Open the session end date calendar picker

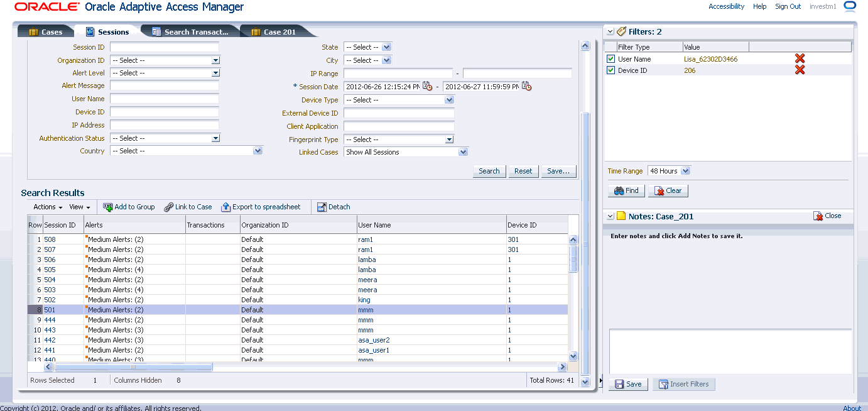coord(527,87)
